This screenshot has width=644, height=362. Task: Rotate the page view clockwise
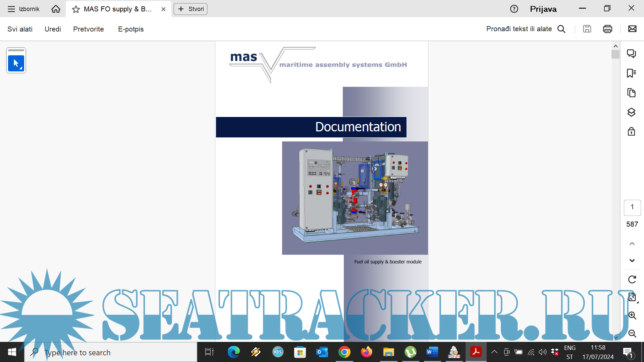(x=632, y=280)
